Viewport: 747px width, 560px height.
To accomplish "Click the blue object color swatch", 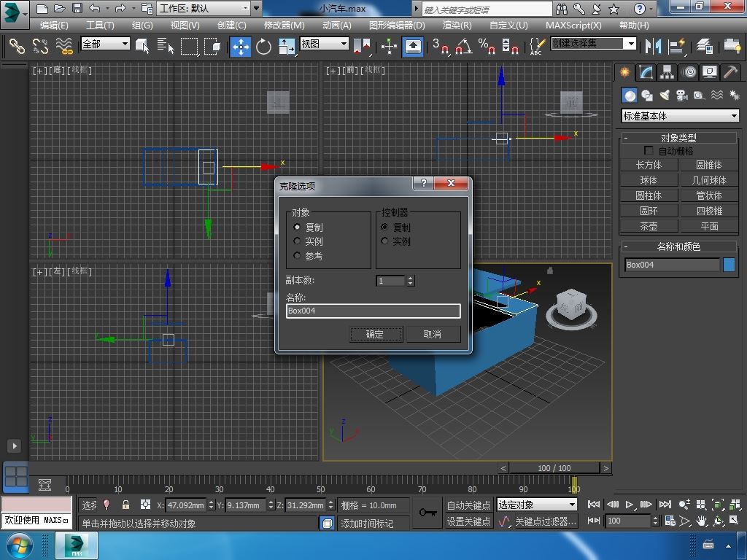I will [729, 265].
